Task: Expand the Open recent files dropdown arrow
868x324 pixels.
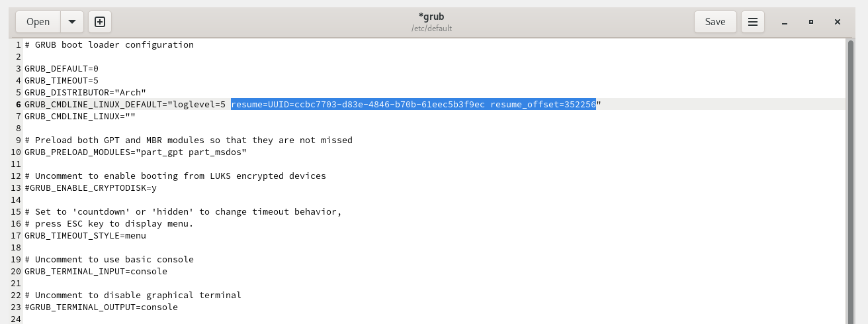Action: 71,22
